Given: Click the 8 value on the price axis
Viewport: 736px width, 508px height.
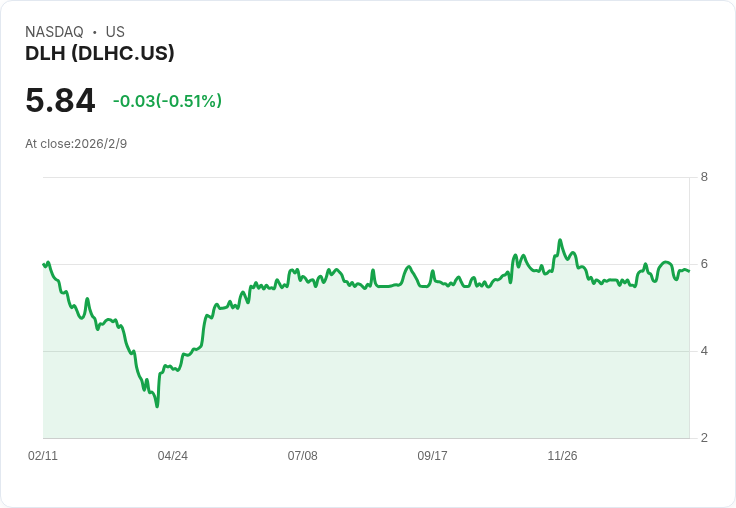Looking at the screenshot, I should 704,177.
